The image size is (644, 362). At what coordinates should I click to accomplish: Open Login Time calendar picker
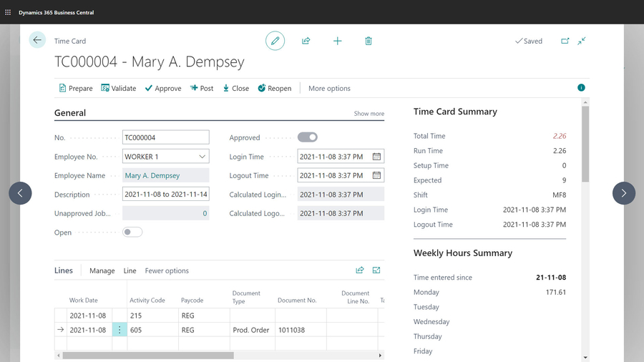point(376,157)
